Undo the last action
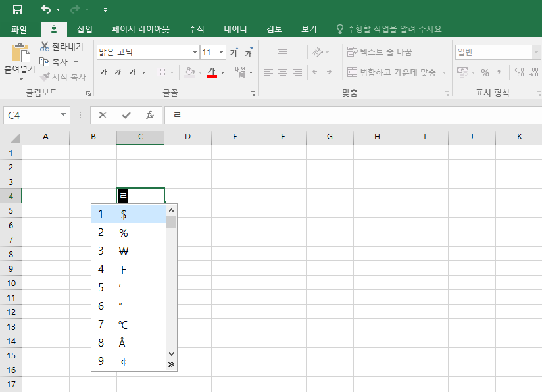This screenshot has width=542, height=392. [45, 9]
